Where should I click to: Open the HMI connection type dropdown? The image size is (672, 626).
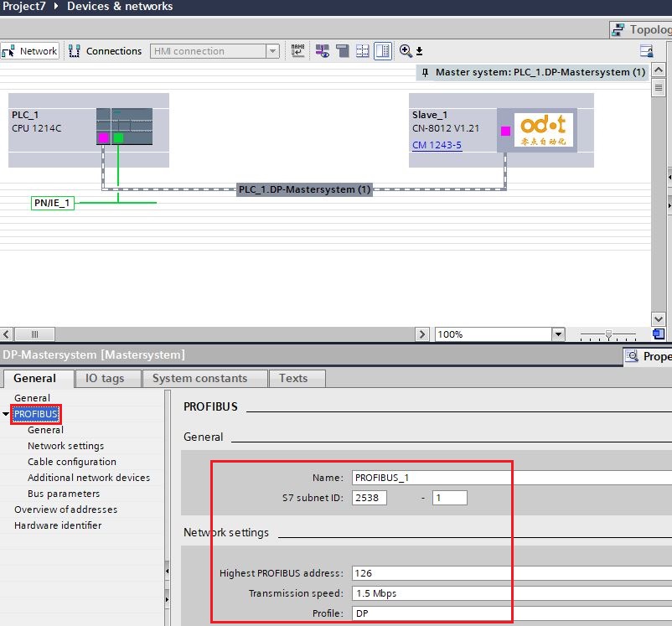pyautogui.click(x=272, y=51)
